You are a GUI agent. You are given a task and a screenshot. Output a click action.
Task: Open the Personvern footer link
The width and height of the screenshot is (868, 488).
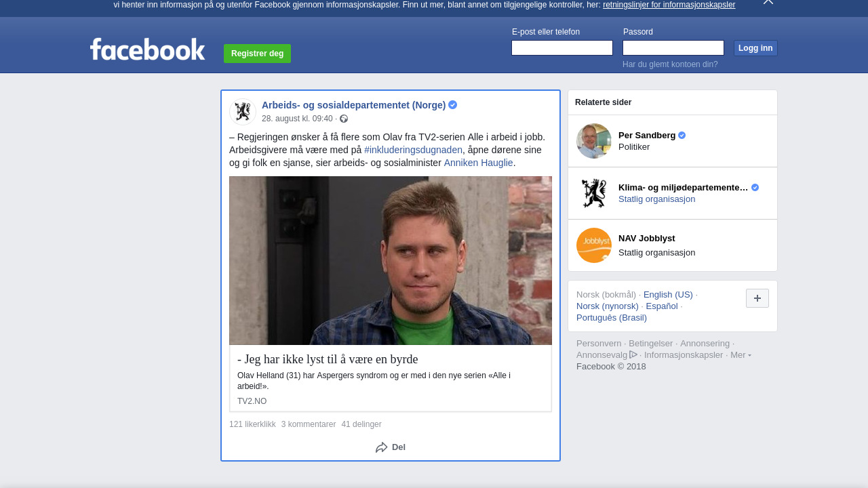[599, 344]
